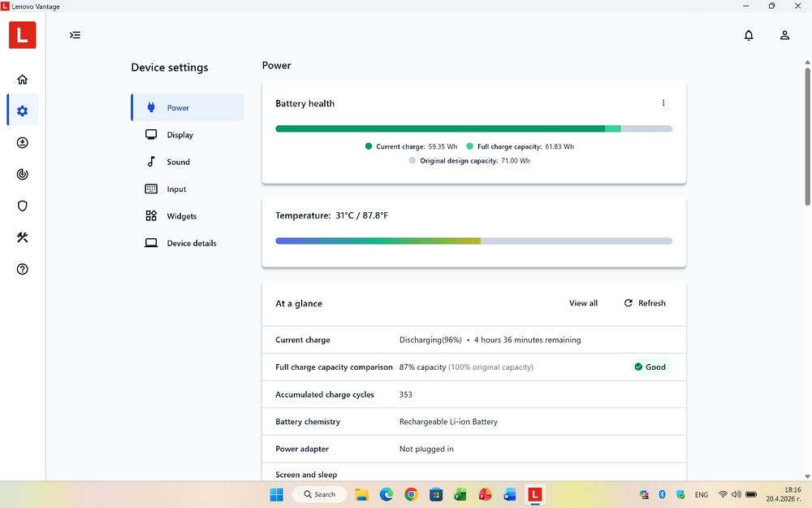Click the scrollbar down arrow
The image size is (812, 508).
[807, 476]
